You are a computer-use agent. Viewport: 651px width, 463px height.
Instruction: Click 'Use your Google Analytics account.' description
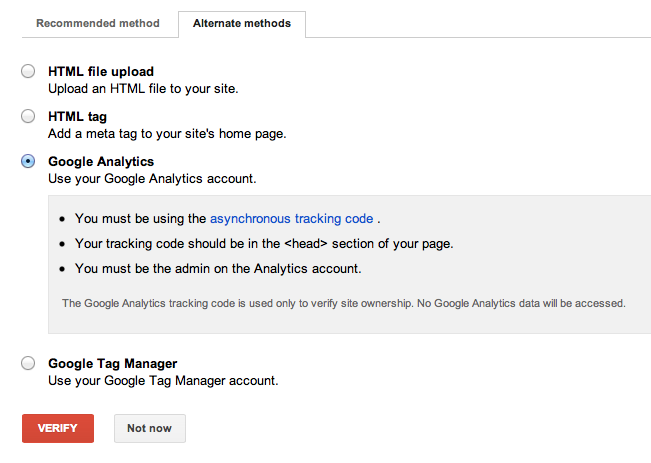pos(152,179)
